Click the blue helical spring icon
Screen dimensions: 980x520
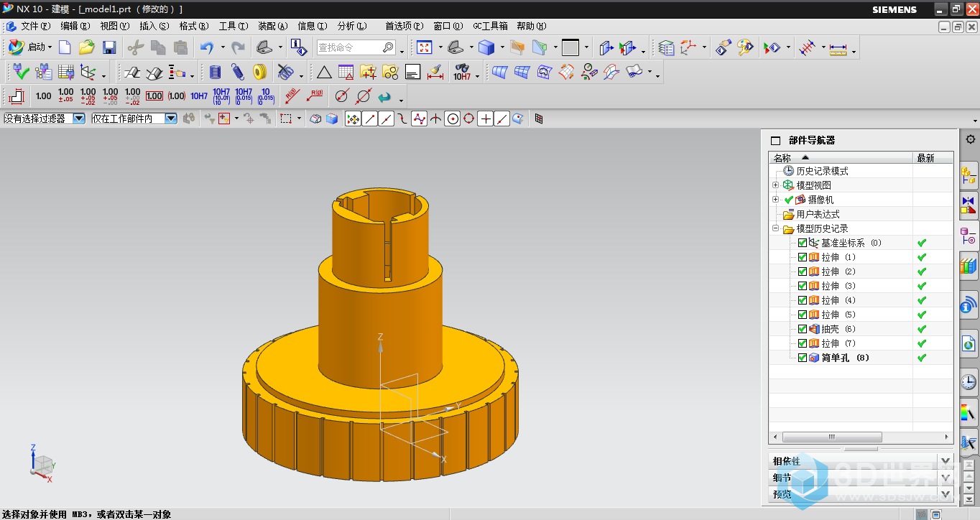tap(237, 72)
